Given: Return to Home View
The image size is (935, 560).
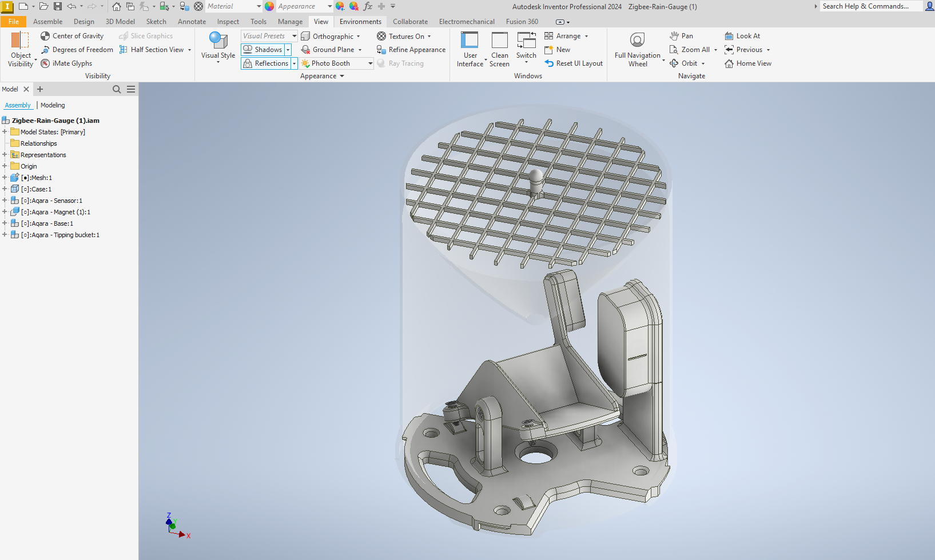Looking at the screenshot, I should pyautogui.click(x=748, y=63).
